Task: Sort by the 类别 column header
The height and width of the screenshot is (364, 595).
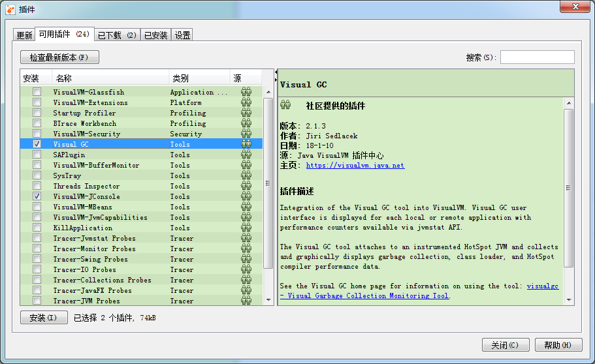Action: coord(200,78)
